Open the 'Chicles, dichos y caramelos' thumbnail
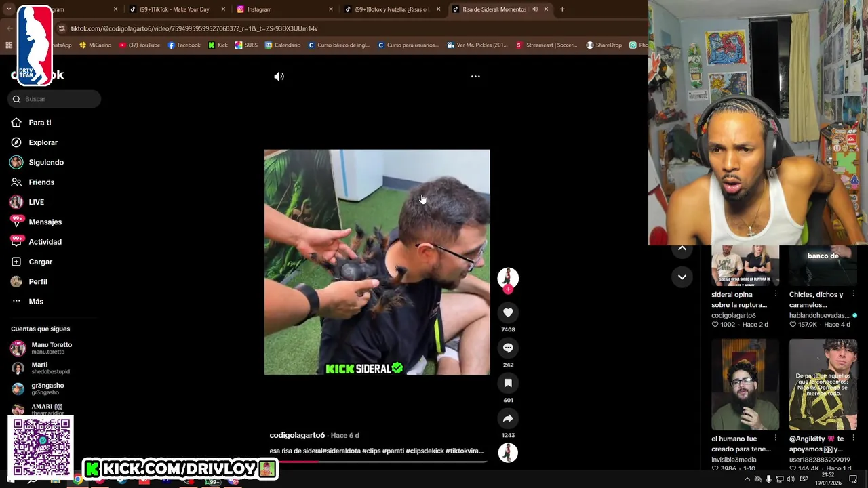The height and width of the screenshot is (488, 868). click(823, 266)
